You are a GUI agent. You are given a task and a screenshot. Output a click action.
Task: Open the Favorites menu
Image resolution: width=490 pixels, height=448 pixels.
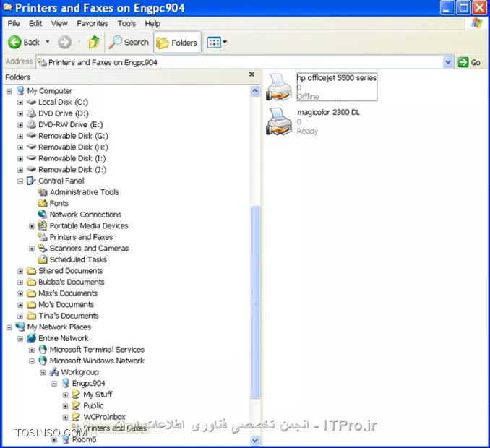click(x=93, y=23)
